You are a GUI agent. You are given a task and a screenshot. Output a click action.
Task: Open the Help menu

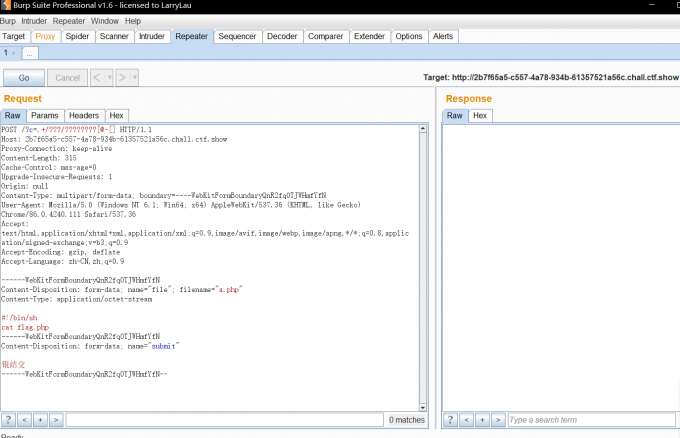(133, 21)
